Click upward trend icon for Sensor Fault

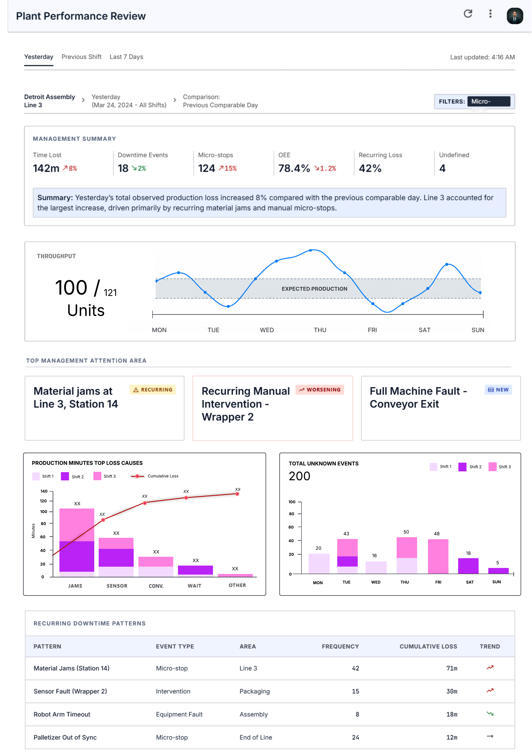(x=490, y=691)
